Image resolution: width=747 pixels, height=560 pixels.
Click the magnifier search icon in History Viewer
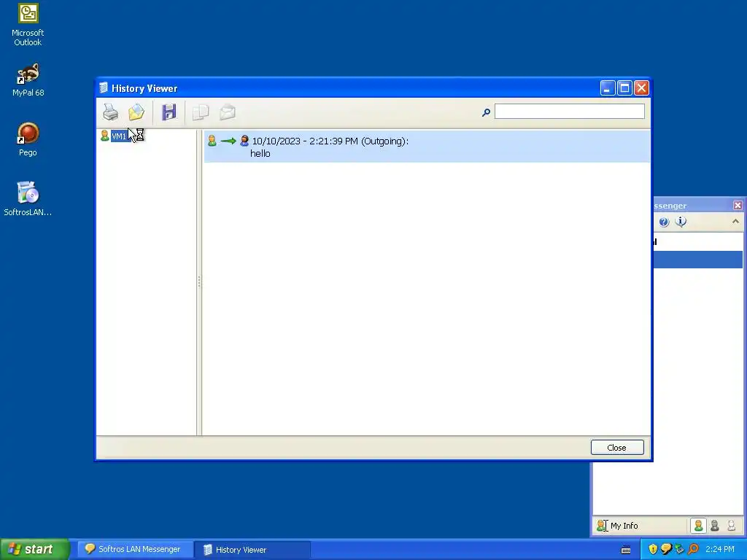tap(486, 112)
